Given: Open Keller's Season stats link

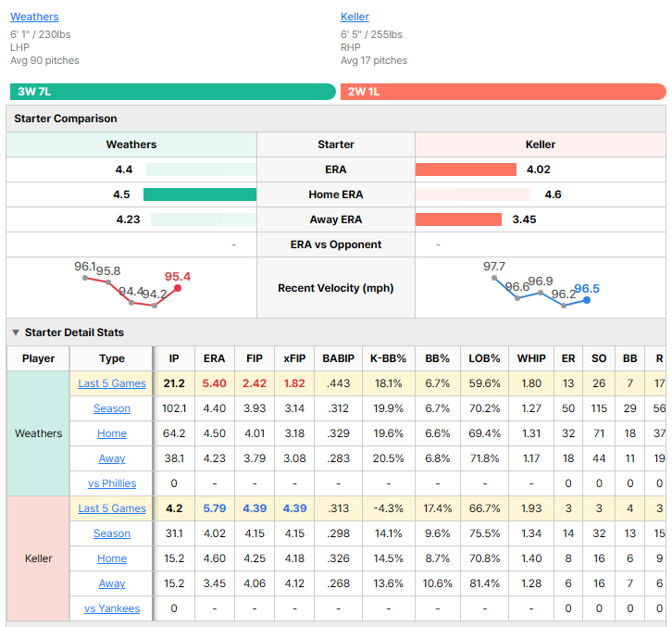Looking at the screenshot, I should click(x=112, y=533).
